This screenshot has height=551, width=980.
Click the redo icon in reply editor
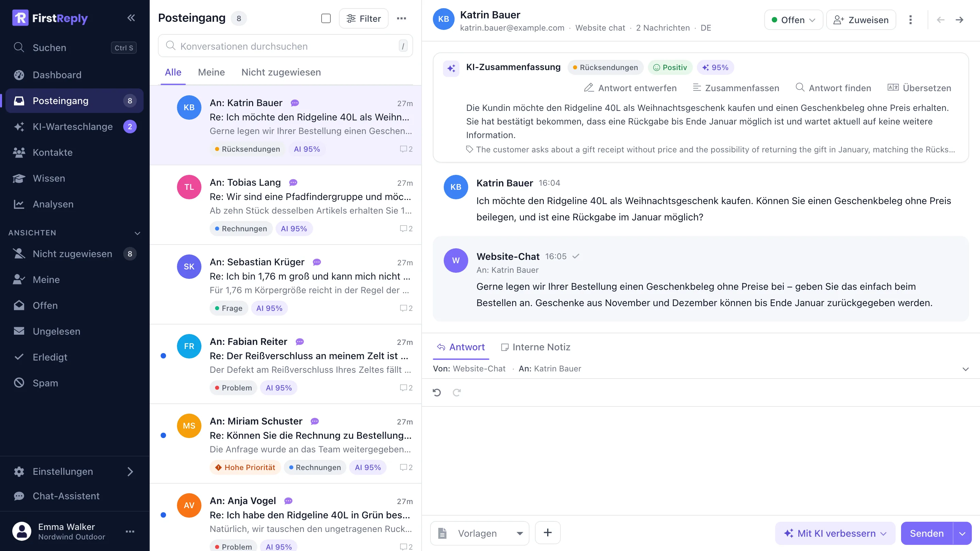457,393
